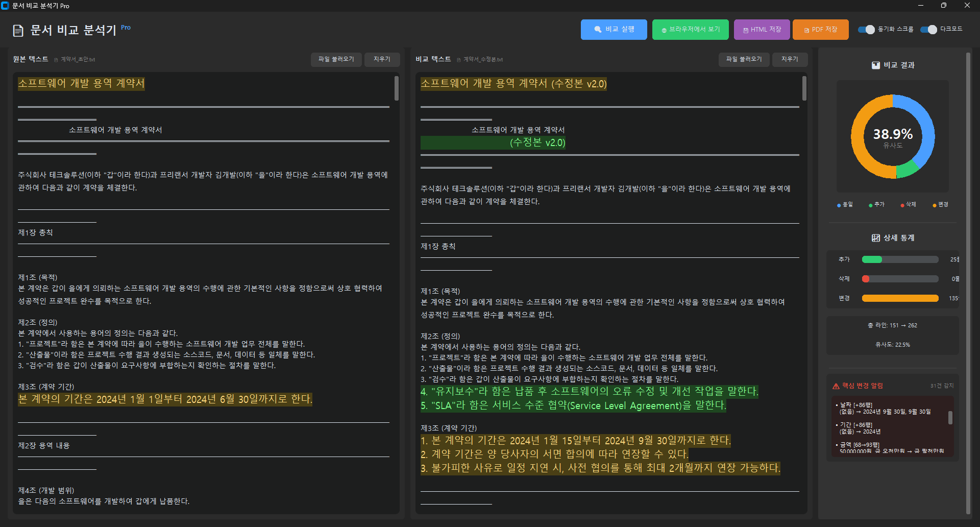Click the magnifier icon on 비교 실행
The height and width of the screenshot is (527, 980).
pyautogui.click(x=598, y=30)
